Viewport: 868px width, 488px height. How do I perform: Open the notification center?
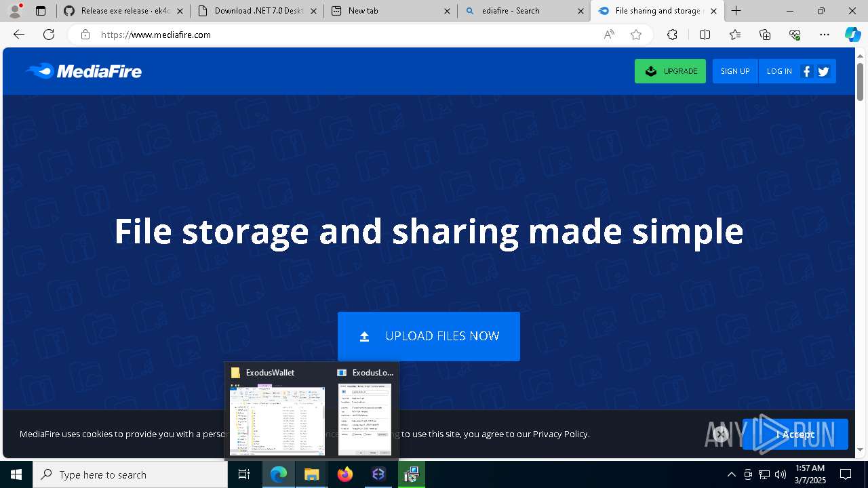tap(846, 474)
